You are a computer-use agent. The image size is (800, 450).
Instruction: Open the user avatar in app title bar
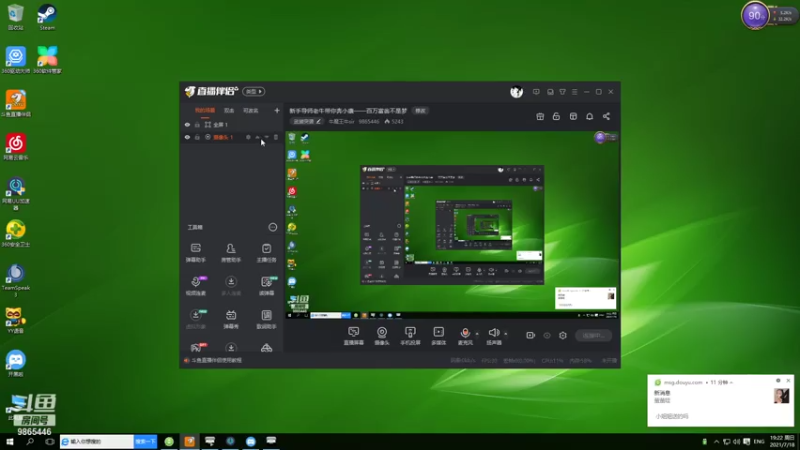click(x=516, y=92)
